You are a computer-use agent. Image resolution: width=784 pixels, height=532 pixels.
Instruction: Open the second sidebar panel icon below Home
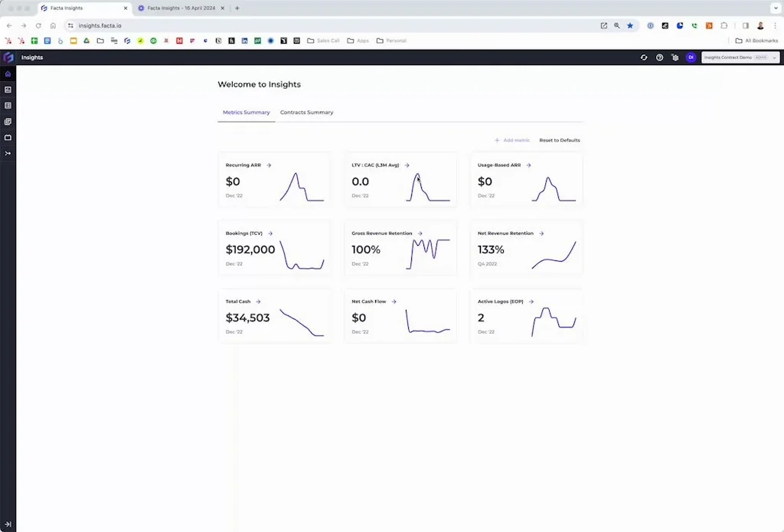[8, 90]
